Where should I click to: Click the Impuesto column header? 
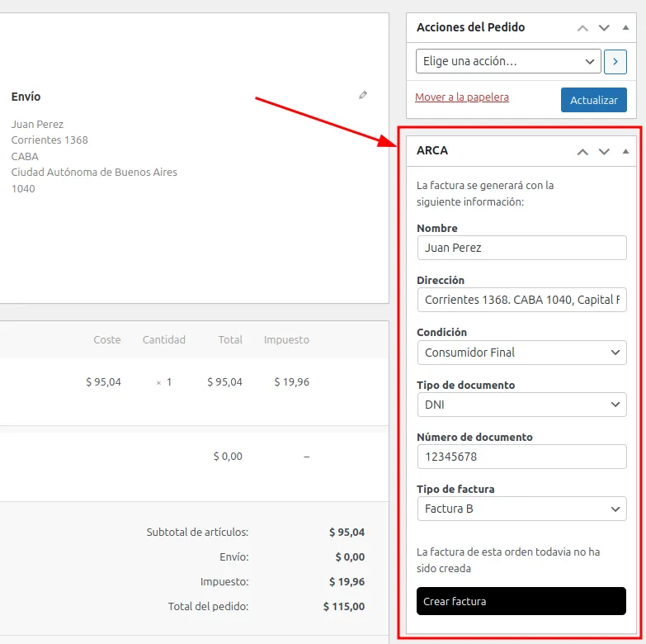[x=286, y=339]
